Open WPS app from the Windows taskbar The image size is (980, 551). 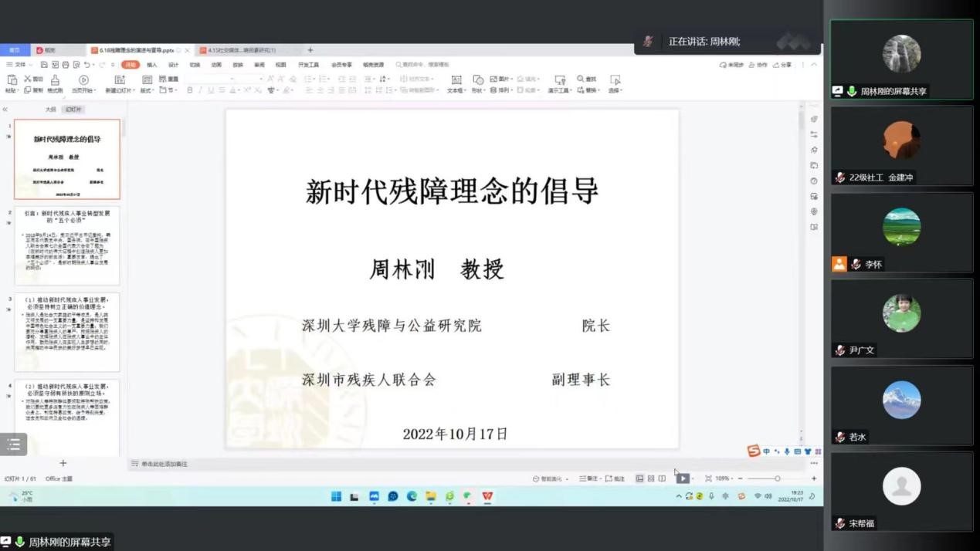[487, 496]
